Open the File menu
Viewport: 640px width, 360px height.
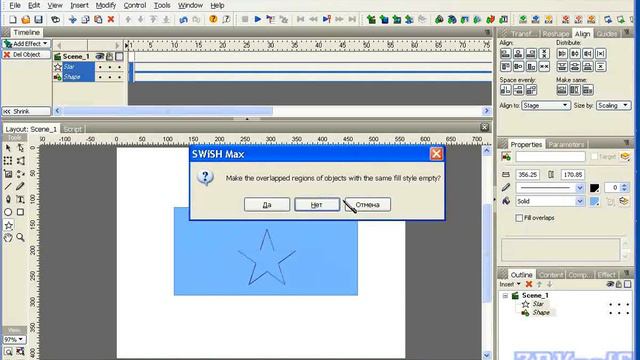(15, 5)
